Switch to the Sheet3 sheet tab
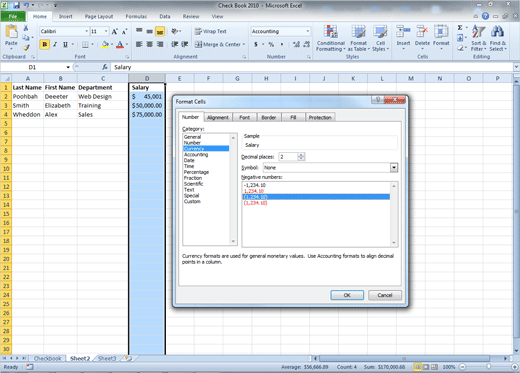The image size is (520, 373). (x=107, y=358)
